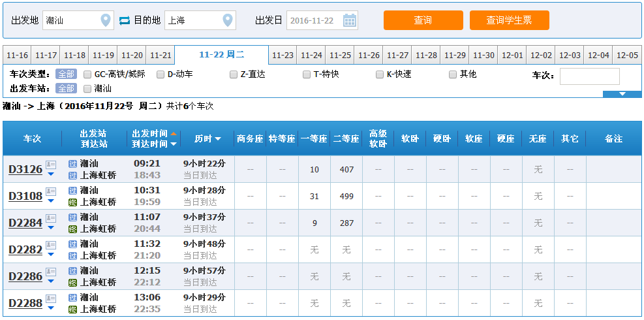The width and height of the screenshot is (644, 320).
Task: Switch to the 11-16 date tab
Action: click(x=17, y=55)
